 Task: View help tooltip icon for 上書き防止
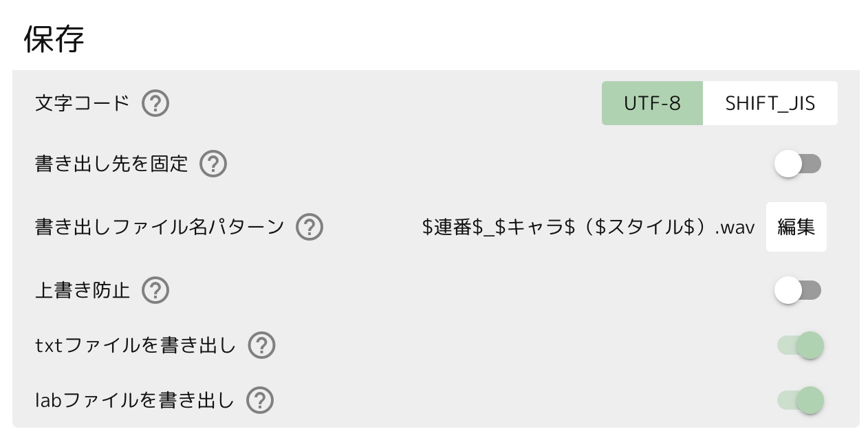click(155, 290)
